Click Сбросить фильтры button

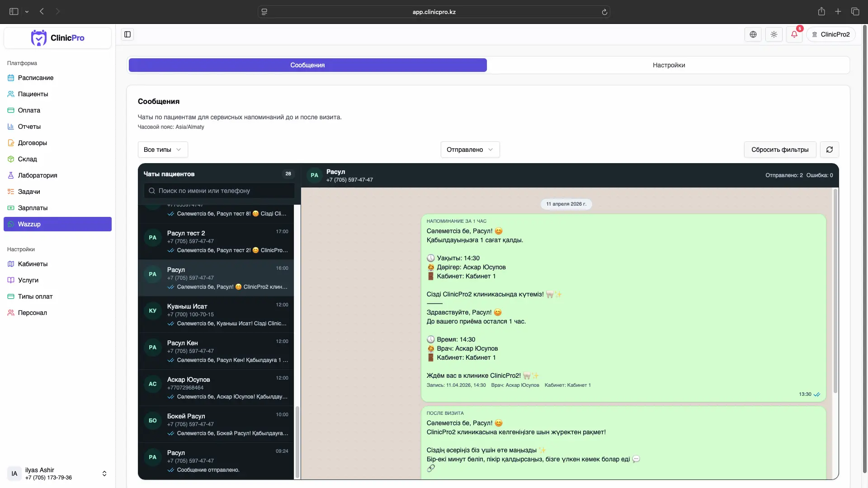coord(780,150)
